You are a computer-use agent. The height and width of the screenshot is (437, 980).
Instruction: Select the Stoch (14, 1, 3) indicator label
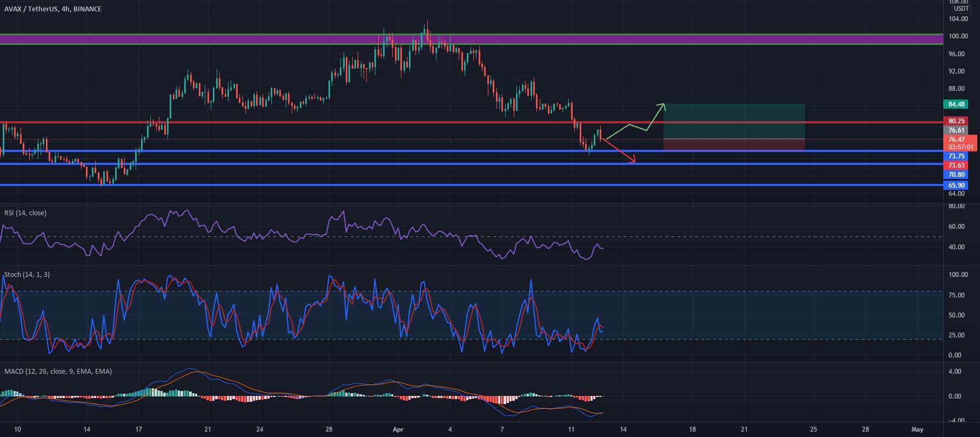click(x=27, y=275)
